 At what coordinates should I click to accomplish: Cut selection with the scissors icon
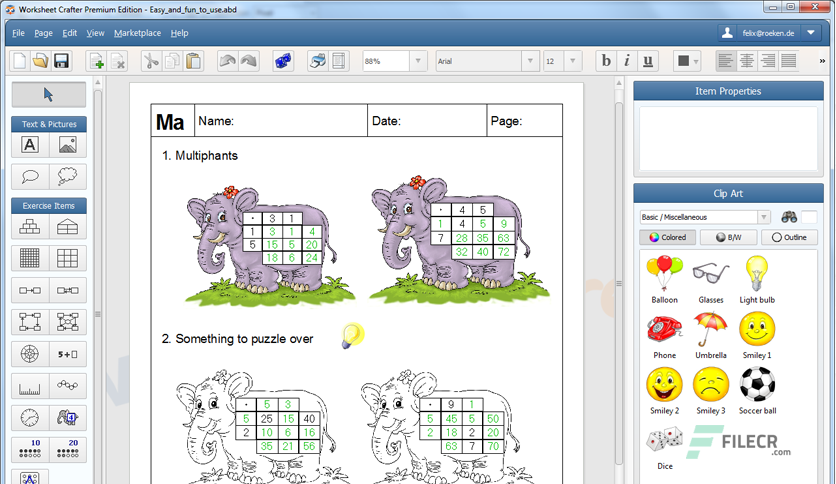click(x=151, y=61)
